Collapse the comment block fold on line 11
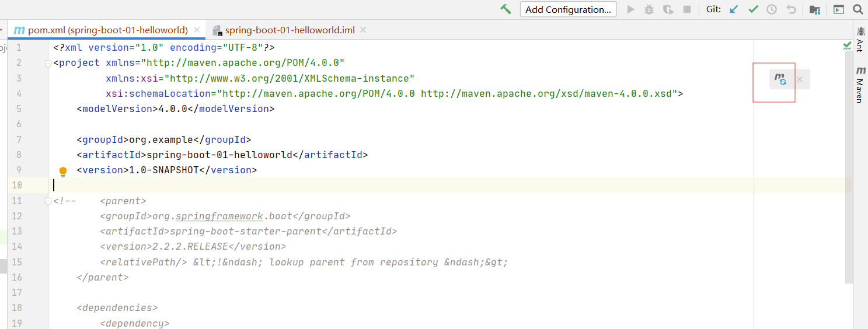The height and width of the screenshot is (329, 868). click(48, 201)
